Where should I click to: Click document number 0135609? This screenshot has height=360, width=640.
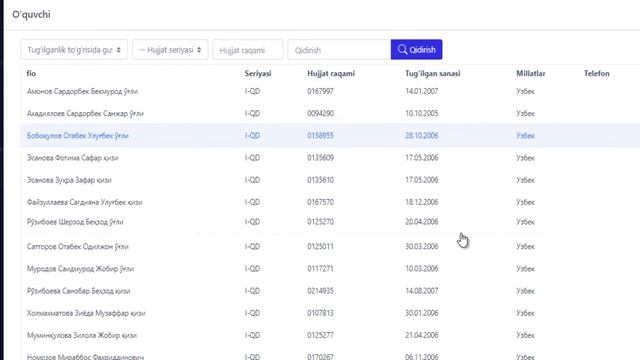point(320,158)
